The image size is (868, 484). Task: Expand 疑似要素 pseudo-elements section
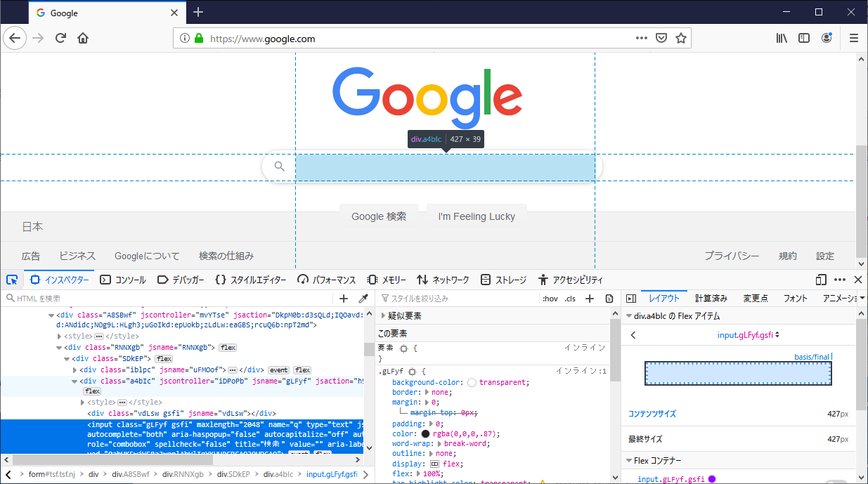pyautogui.click(x=384, y=316)
